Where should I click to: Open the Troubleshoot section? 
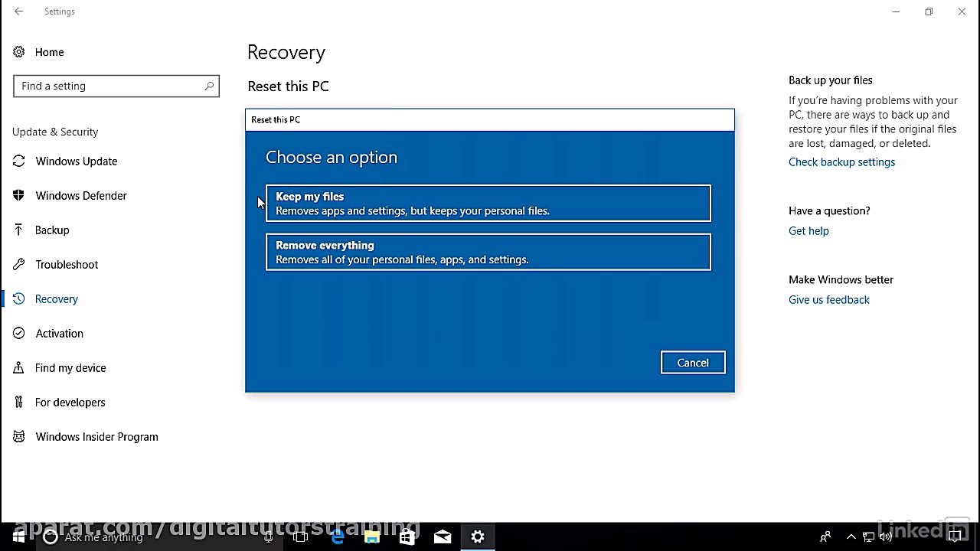67,264
